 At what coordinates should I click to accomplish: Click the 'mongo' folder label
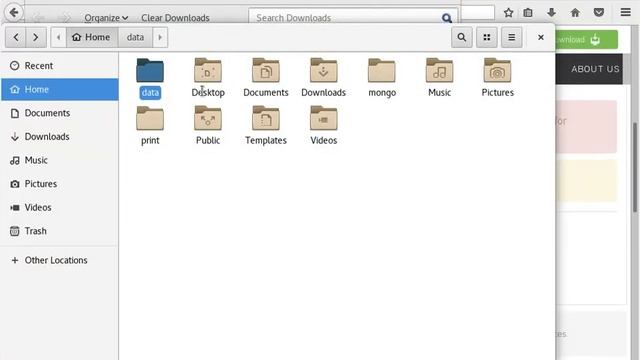click(x=382, y=93)
